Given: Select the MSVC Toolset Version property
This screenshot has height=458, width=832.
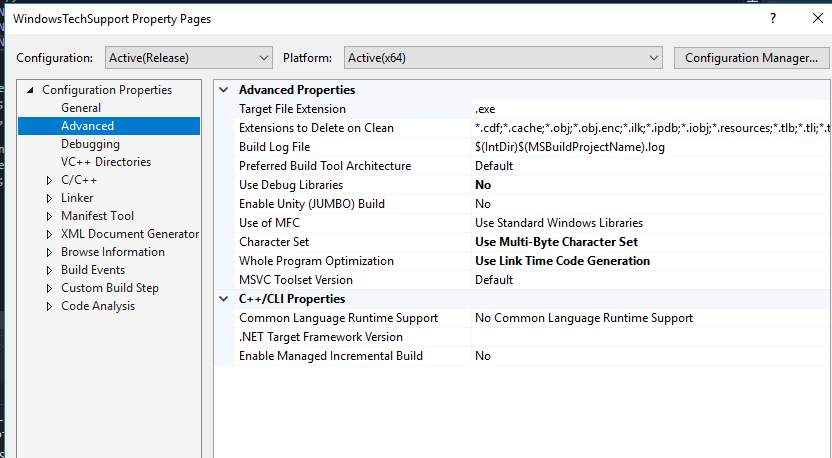Looking at the screenshot, I should 296,280.
